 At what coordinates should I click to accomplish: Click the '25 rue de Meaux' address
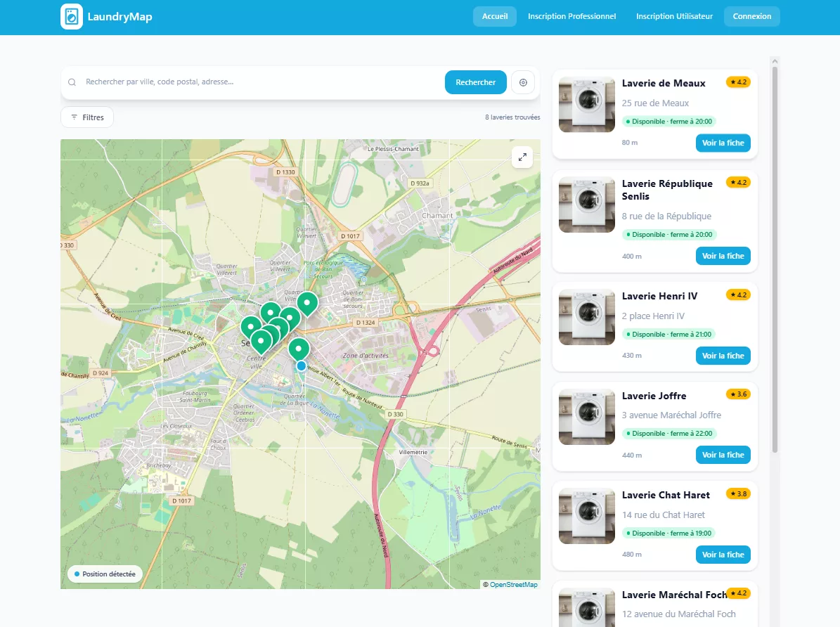pyautogui.click(x=655, y=103)
